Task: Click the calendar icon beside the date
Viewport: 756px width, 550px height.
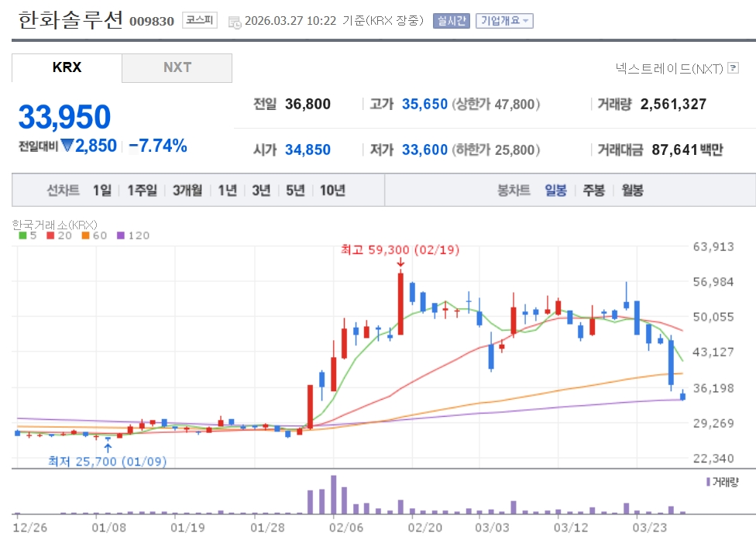Action: [x=234, y=22]
